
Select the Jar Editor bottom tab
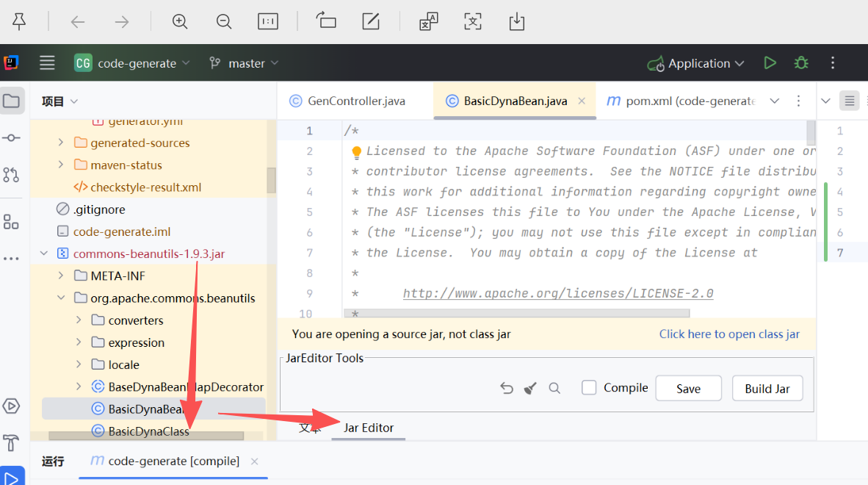368,428
